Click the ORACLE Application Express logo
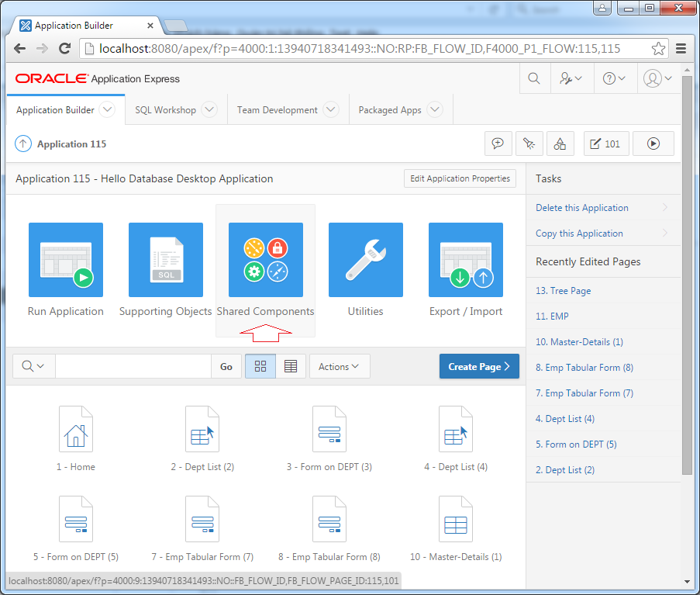This screenshot has width=700, height=595. click(x=98, y=78)
